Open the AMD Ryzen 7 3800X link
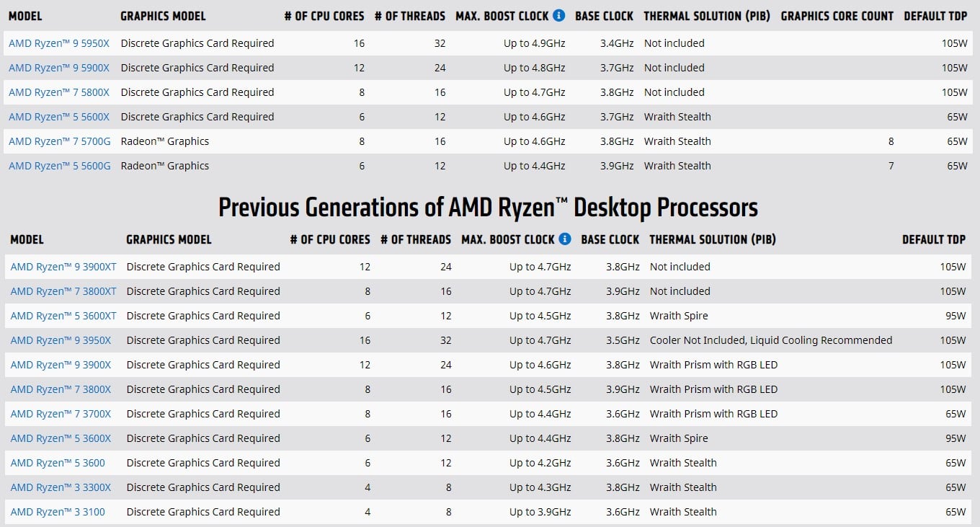Image resolution: width=980 pixels, height=527 pixels. pos(61,389)
